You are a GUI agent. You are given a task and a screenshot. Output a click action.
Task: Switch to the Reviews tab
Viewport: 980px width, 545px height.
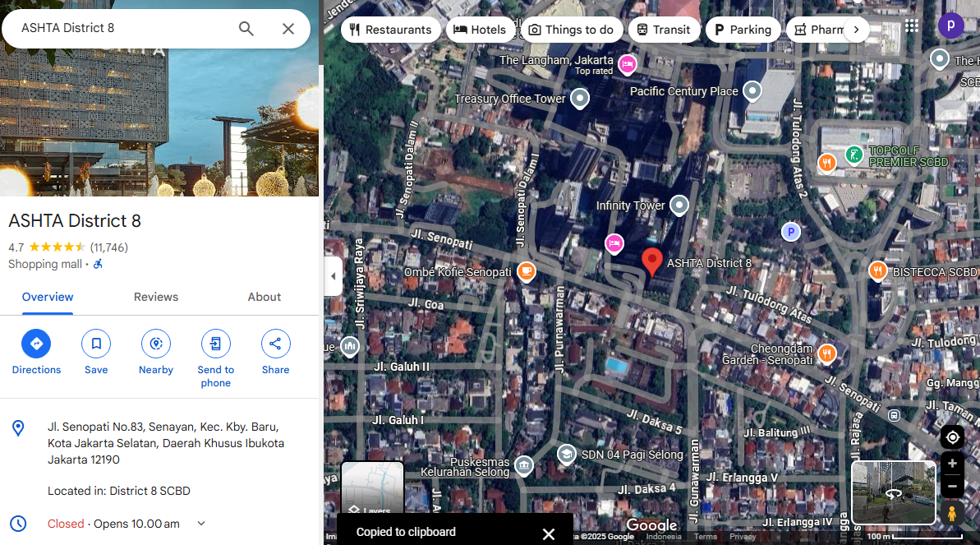point(155,298)
